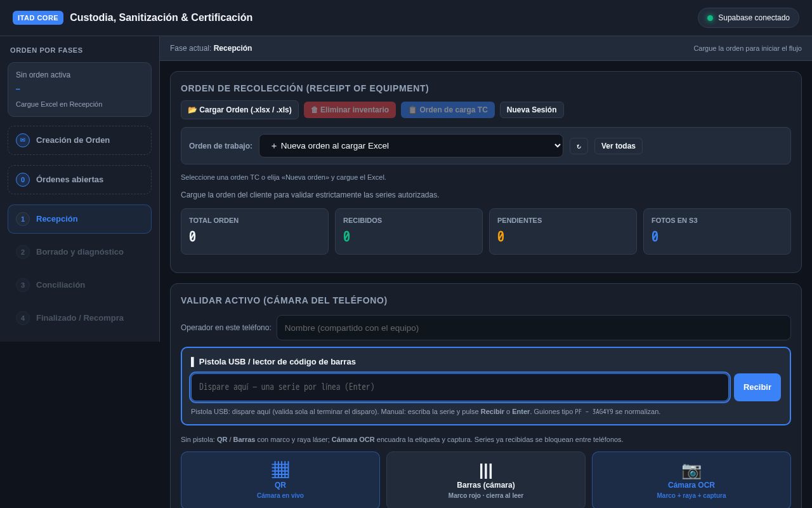Image resolution: width=812 pixels, height=508 pixels.
Task: Click the green Supabase connection status dot
Action: [710, 18]
